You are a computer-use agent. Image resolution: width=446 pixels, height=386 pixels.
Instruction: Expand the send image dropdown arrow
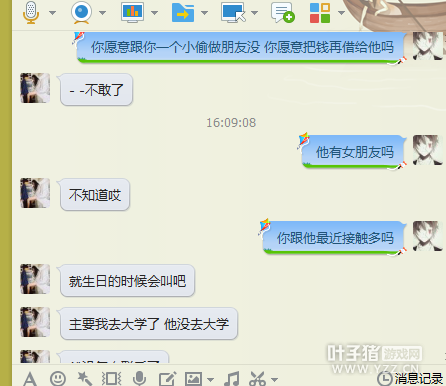tap(210, 379)
